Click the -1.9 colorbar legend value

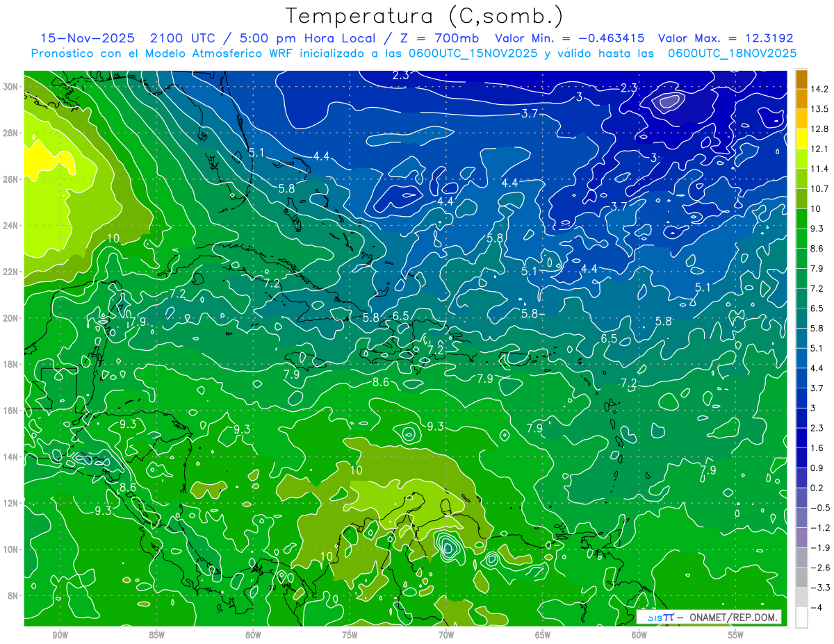pos(819,547)
